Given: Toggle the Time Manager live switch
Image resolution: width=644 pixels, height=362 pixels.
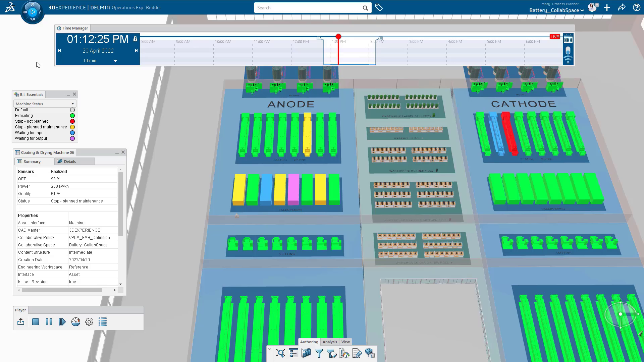Looking at the screenshot, I should tap(568, 51).
